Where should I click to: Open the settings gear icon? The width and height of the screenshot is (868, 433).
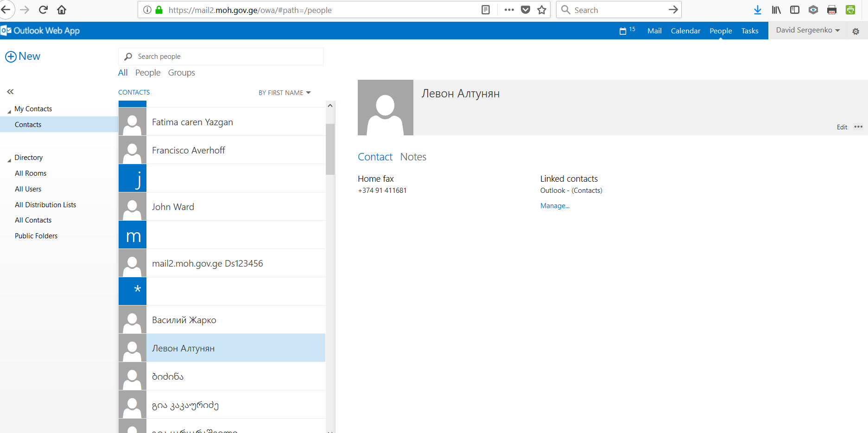click(x=855, y=31)
